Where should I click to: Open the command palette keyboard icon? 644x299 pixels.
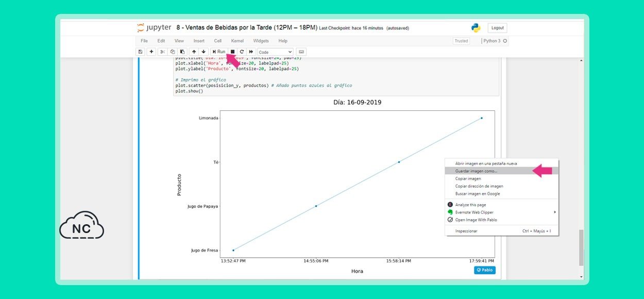(x=301, y=52)
